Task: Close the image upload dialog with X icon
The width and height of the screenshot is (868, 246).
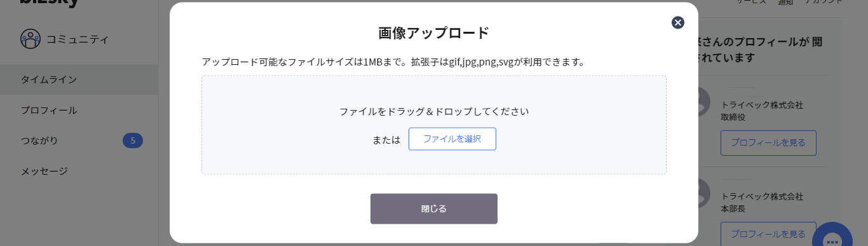Action: pyautogui.click(x=678, y=23)
